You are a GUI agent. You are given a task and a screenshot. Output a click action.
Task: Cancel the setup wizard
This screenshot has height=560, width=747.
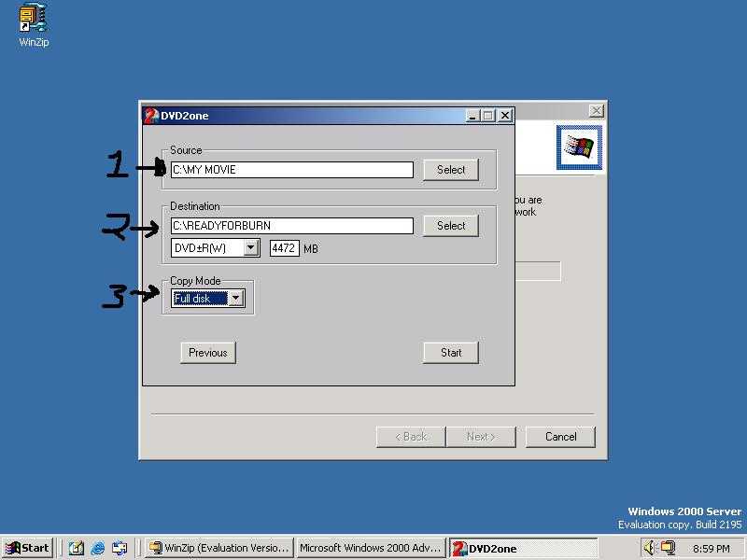pyautogui.click(x=560, y=437)
